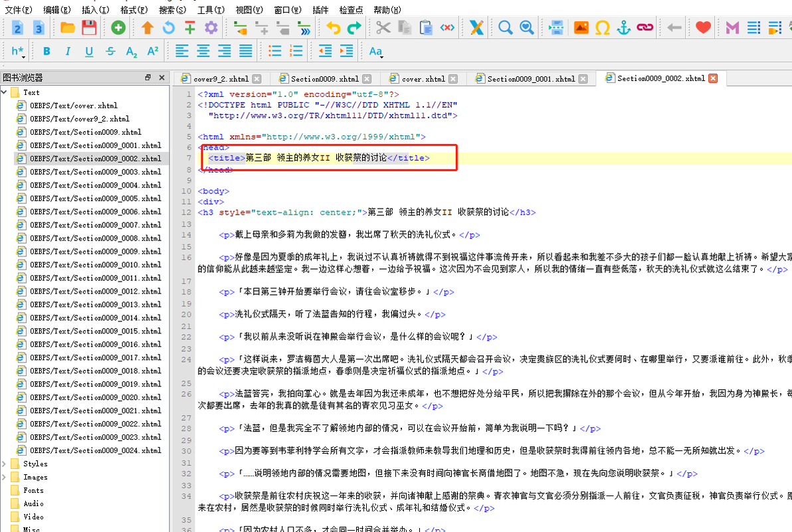Save the book with the floppy icon
Screen dimensions: 792x532
[89, 28]
